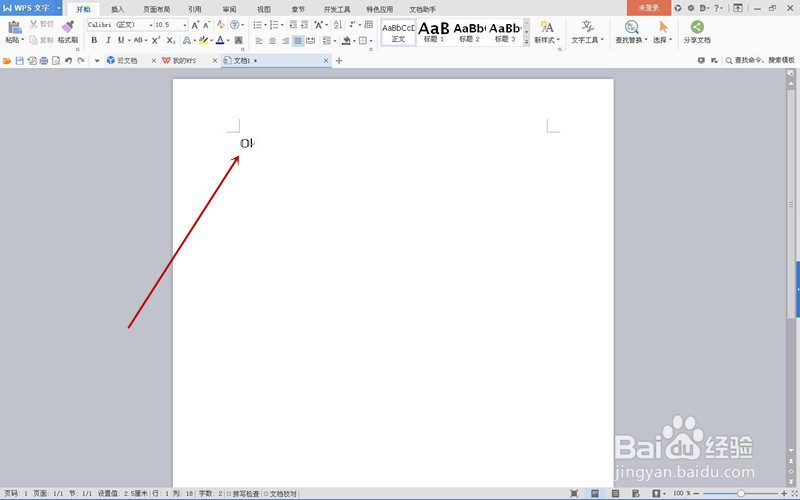
Task: Open a new document tab with plus
Action: coord(339,61)
